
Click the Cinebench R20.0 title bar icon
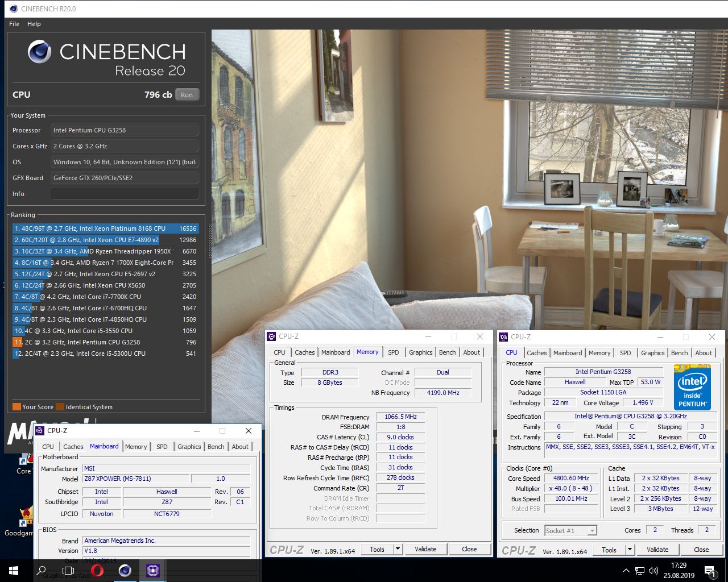[x=14, y=9]
